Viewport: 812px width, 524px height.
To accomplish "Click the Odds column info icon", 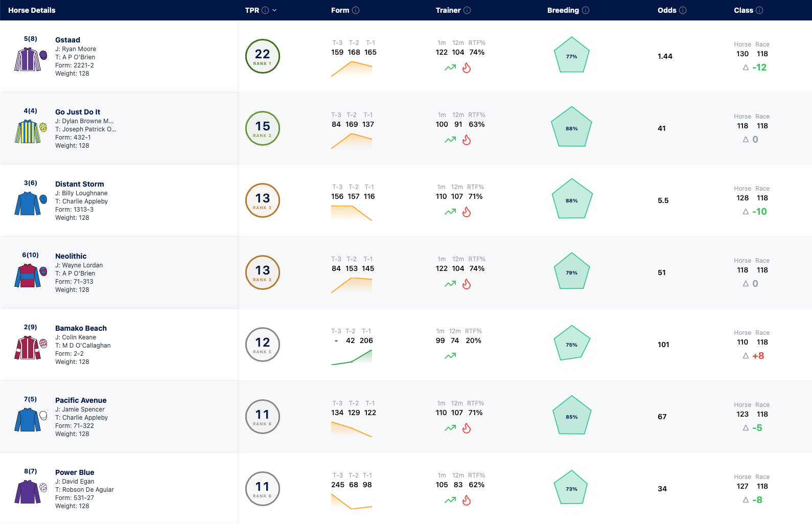I will [x=683, y=10].
